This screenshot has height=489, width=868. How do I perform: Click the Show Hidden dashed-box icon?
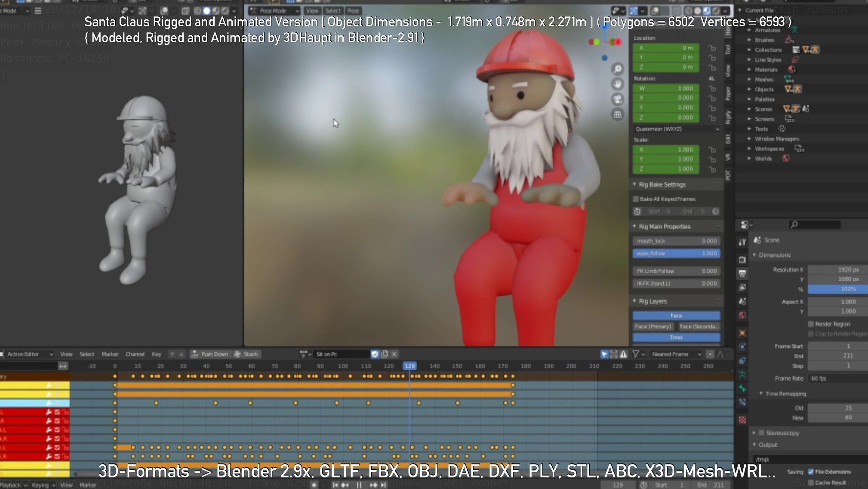tap(614, 354)
